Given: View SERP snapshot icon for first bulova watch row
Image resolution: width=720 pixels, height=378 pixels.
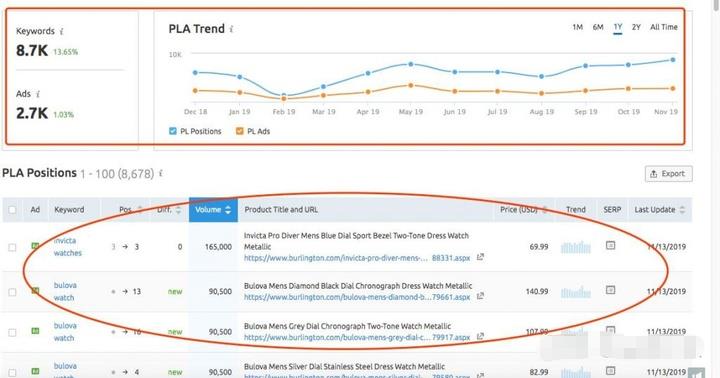Looking at the screenshot, I should point(610,290).
